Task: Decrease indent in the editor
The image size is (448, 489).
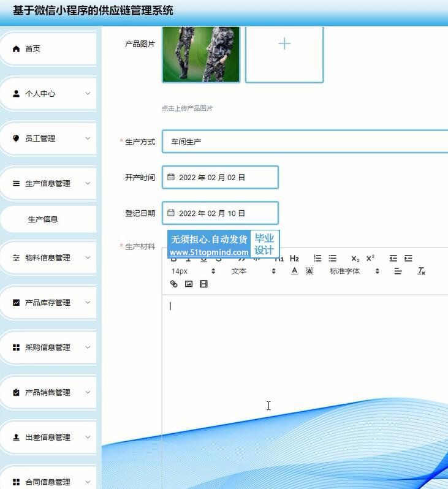Action: [x=393, y=258]
